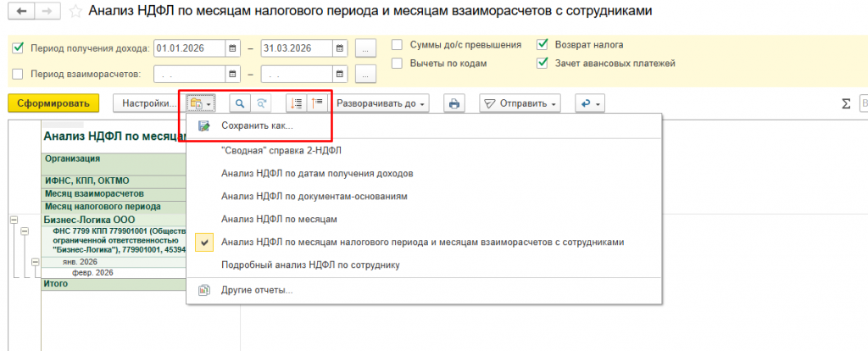Screen dimensions: 868x351
Task: Open calendar for start date 01.01.2026
Action: pyautogui.click(x=232, y=48)
